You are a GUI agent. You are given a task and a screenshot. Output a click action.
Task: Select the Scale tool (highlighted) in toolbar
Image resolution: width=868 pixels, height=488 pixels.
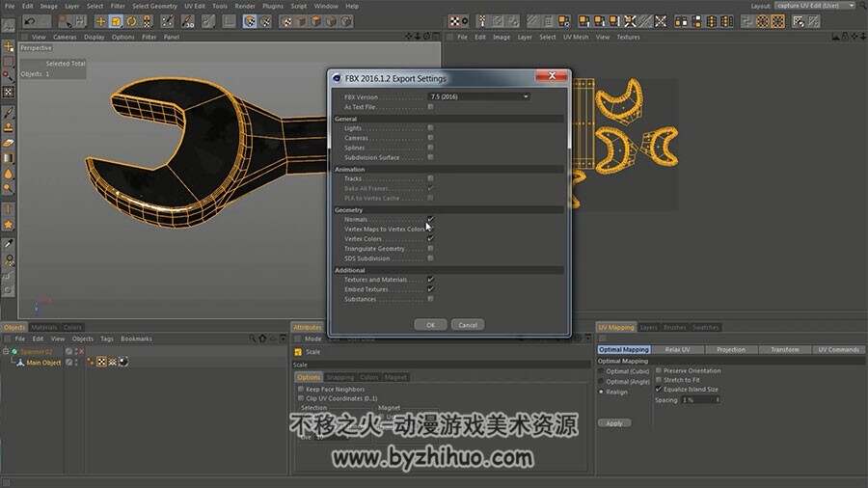[x=117, y=21]
